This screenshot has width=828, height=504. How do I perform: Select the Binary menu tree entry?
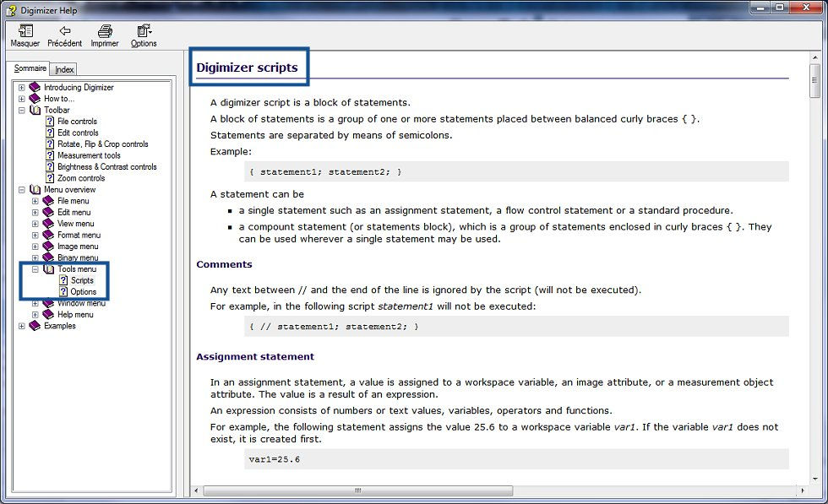tap(78, 257)
